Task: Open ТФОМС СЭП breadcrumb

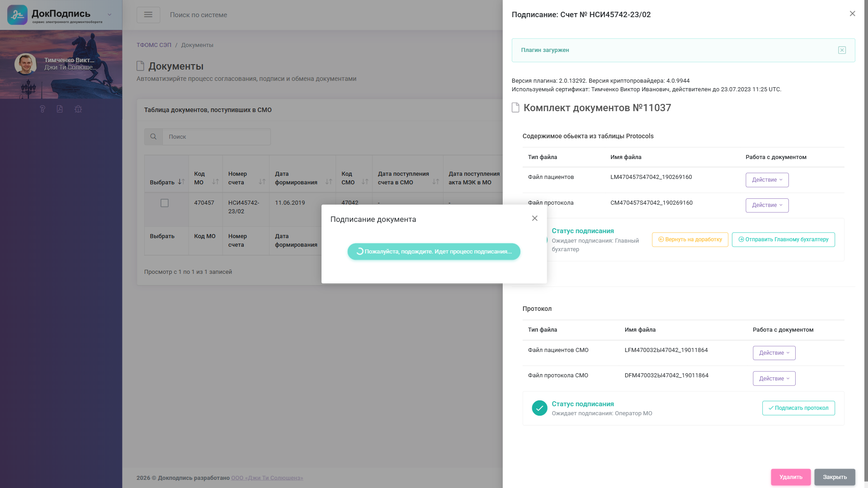Action: click(154, 45)
